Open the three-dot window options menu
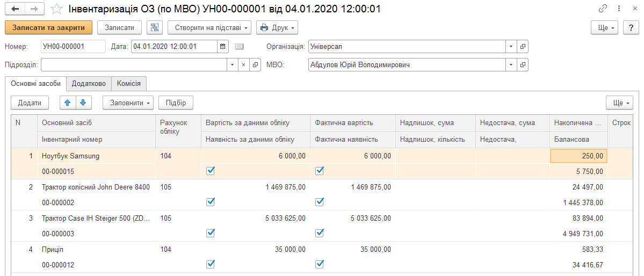This screenshot has width=644, height=276. click(x=619, y=9)
